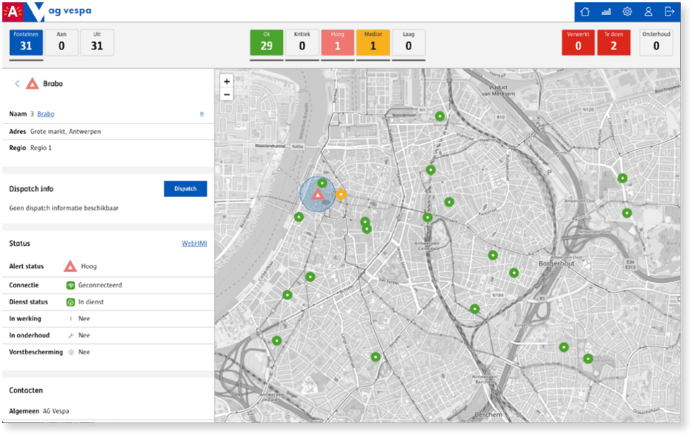This screenshot has width=700, height=437.
Task: Click the Contacten heading
Action: 26,390
